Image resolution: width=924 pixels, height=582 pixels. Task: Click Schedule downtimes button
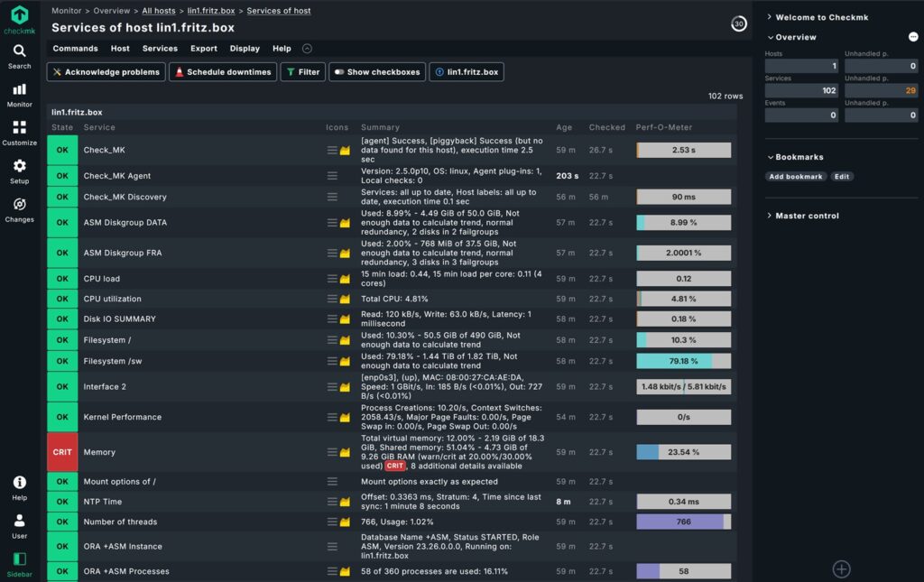pyautogui.click(x=223, y=72)
